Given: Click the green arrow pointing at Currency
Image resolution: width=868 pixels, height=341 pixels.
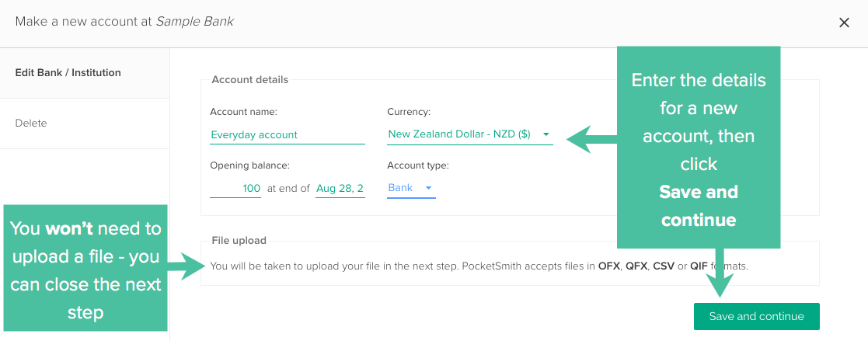Looking at the screenshot, I should pyautogui.click(x=589, y=140).
